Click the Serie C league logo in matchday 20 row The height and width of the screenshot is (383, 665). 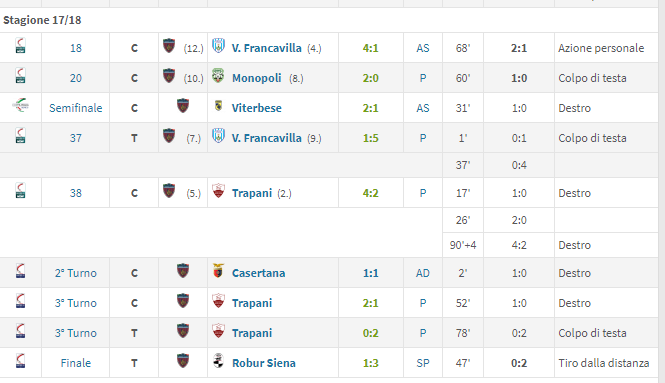(x=20, y=76)
